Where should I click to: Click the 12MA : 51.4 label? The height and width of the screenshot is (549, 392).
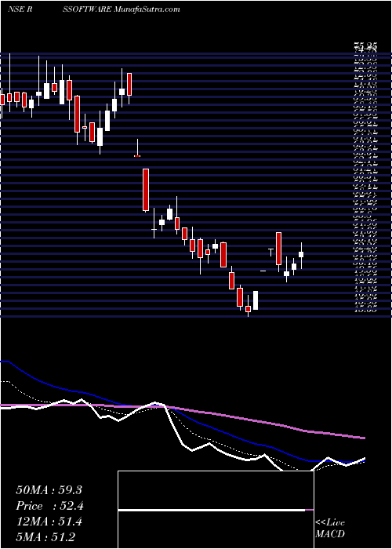(x=49, y=522)
